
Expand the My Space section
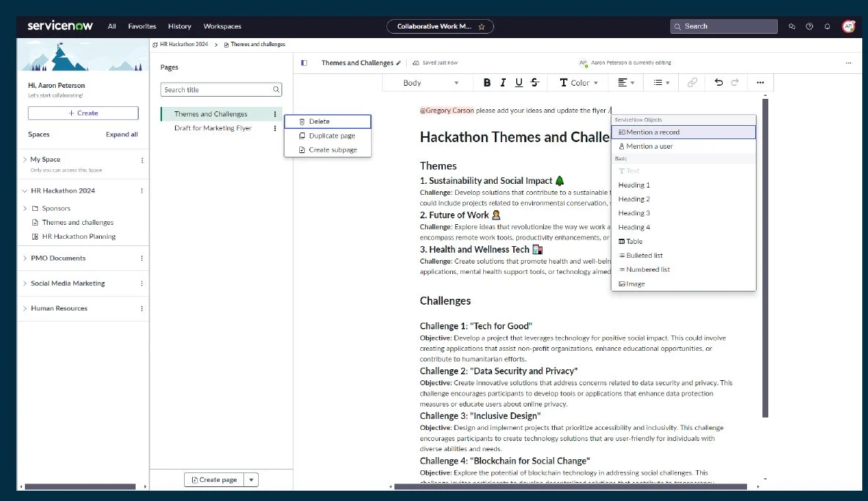pos(25,159)
